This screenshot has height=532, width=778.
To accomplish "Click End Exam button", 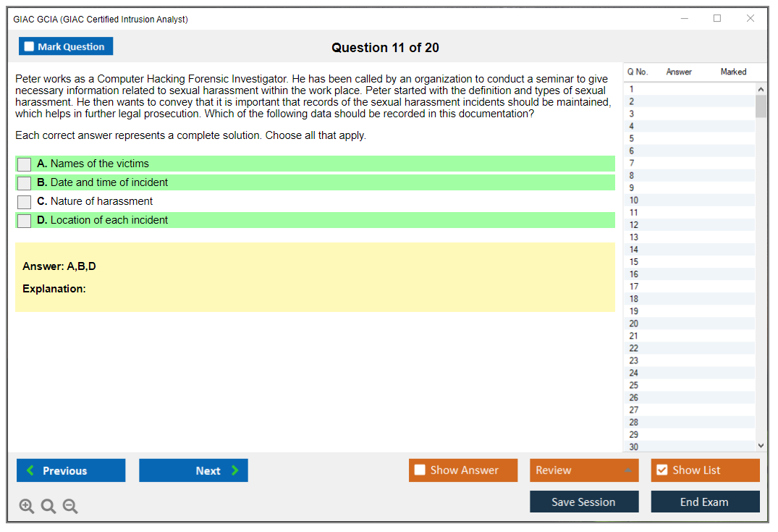I will tap(705, 502).
